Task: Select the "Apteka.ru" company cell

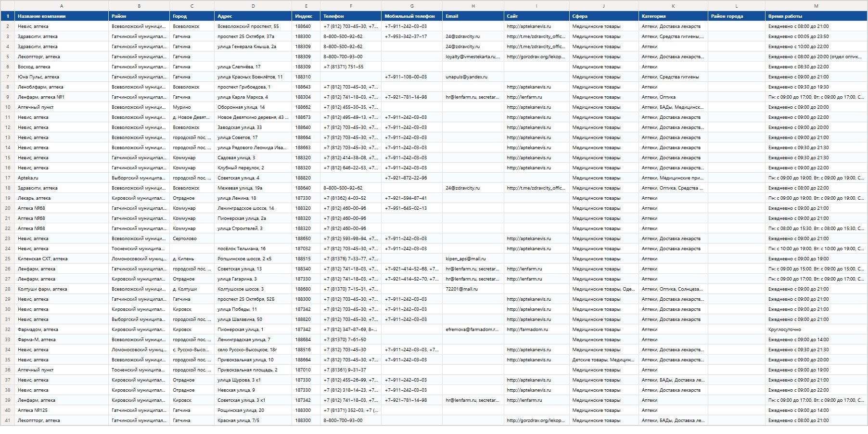Action: [62, 178]
